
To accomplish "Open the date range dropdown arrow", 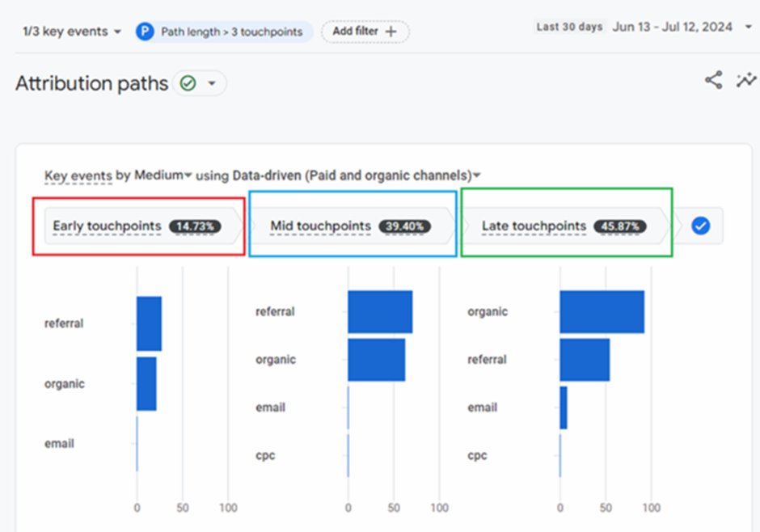I will (x=748, y=27).
